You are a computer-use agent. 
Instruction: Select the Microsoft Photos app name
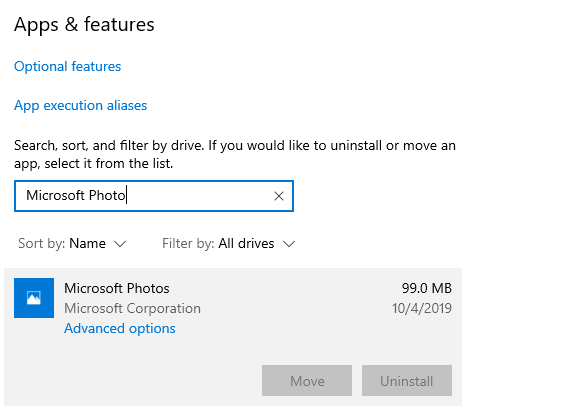point(117,288)
